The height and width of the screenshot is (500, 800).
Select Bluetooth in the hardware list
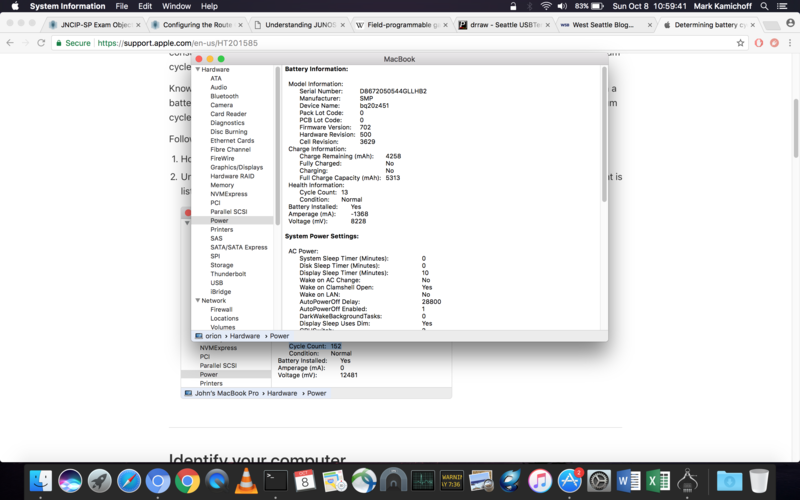tap(224, 96)
